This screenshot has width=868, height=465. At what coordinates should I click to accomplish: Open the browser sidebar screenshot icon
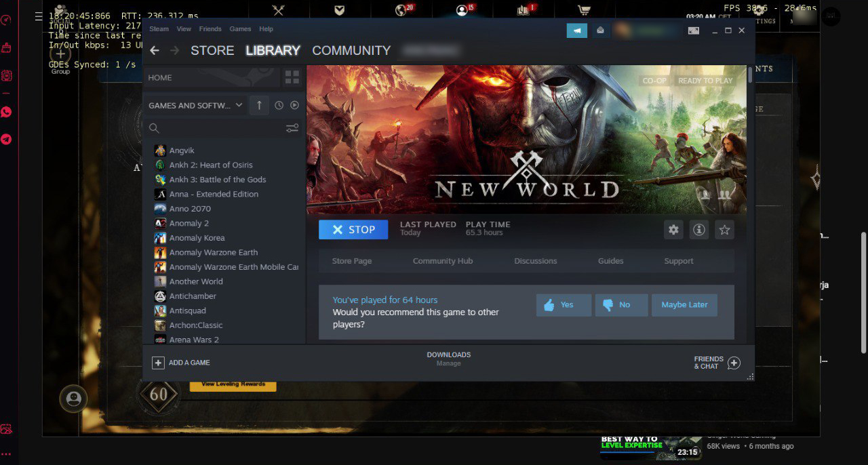[6, 429]
